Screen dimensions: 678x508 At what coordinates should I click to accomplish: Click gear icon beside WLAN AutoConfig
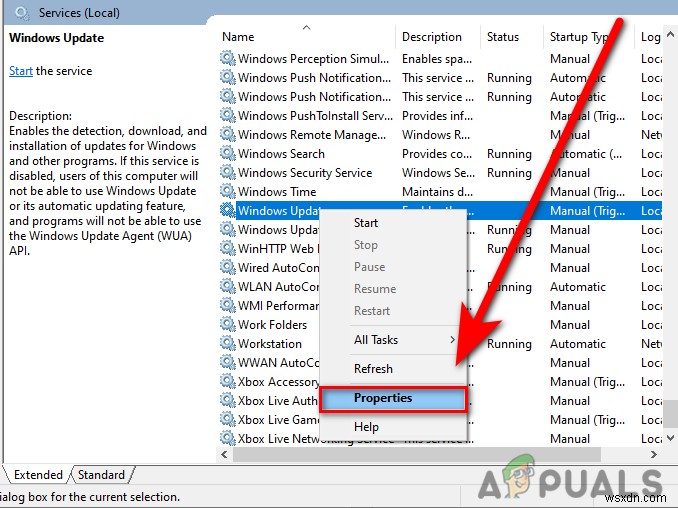pos(227,286)
